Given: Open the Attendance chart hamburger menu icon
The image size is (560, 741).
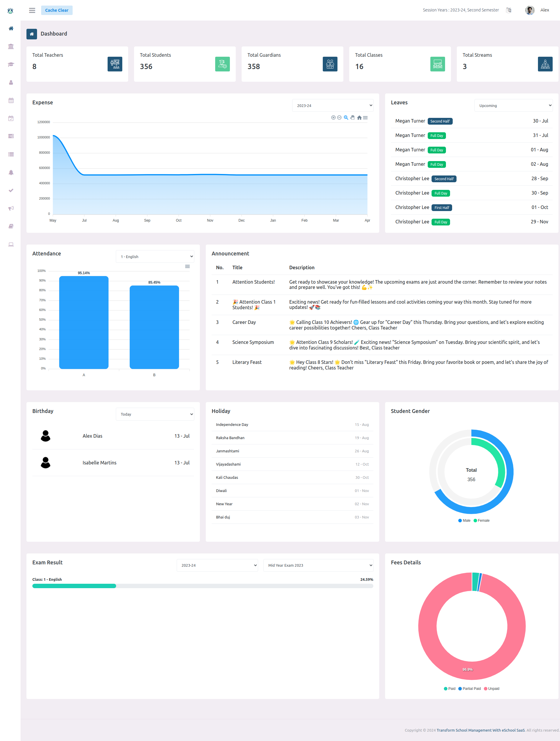Looking at the screenshot, I should (x=188, y=266).
